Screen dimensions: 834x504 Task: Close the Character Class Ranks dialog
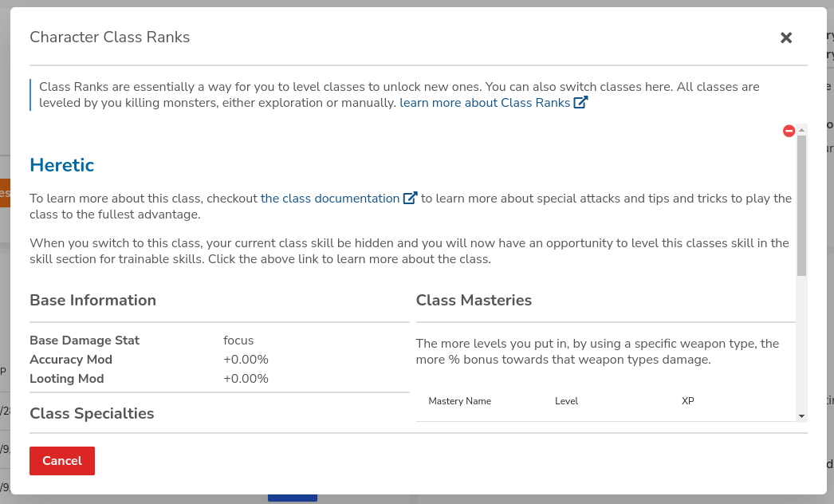tap(785, 37)
